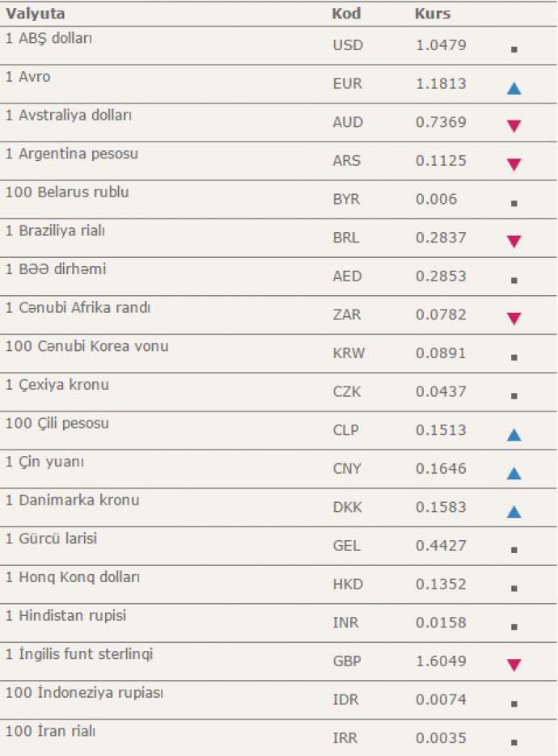Click the red down arrow for ZAR

coord(514,319)
